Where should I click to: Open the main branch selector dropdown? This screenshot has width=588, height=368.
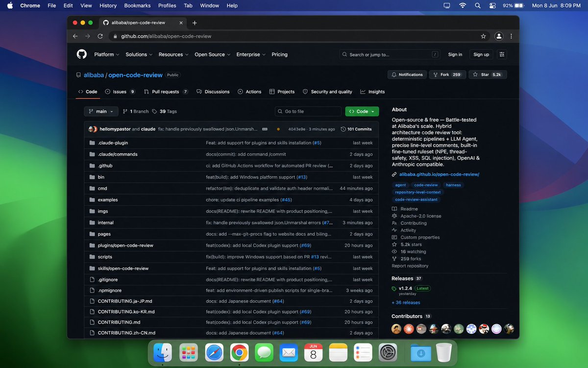[x=101, y=111]
